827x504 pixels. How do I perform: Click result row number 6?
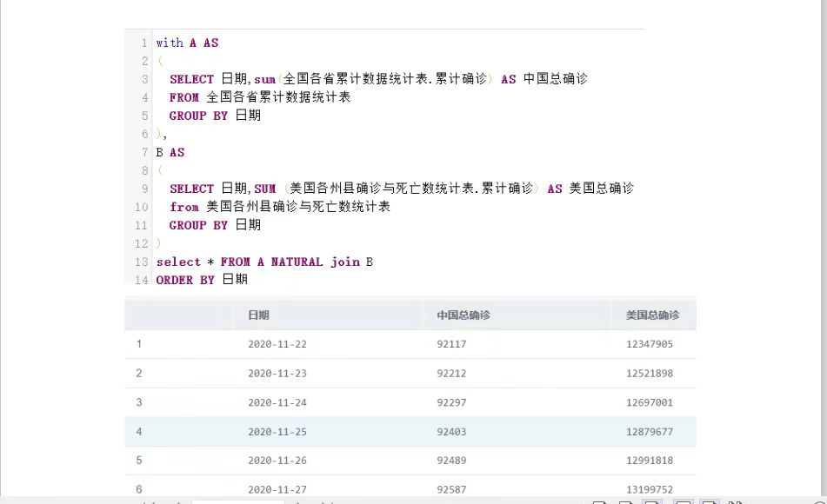point(139,490)
